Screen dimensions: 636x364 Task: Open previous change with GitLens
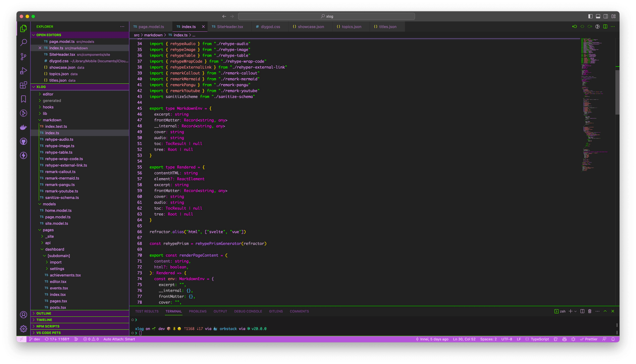click(x=575, y=26)
